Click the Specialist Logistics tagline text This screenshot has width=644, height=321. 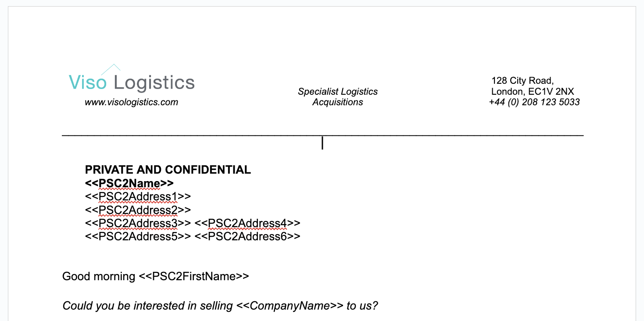[x=337, y=92]
